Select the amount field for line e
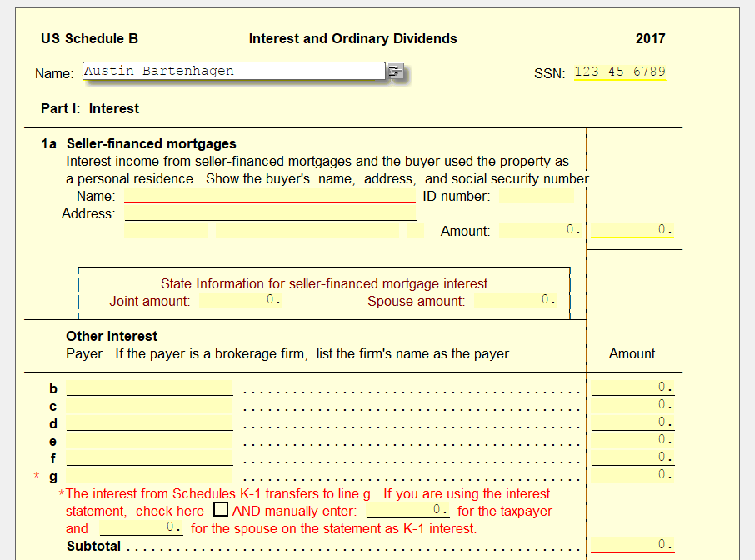755x560 pixels. pyautogui.click(x=632, y=440)
